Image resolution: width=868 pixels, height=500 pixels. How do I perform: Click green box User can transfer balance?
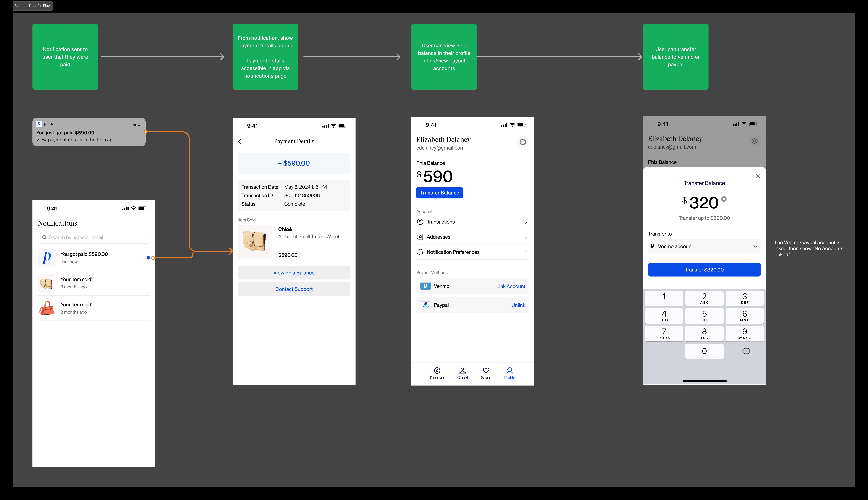click(676, 57)
